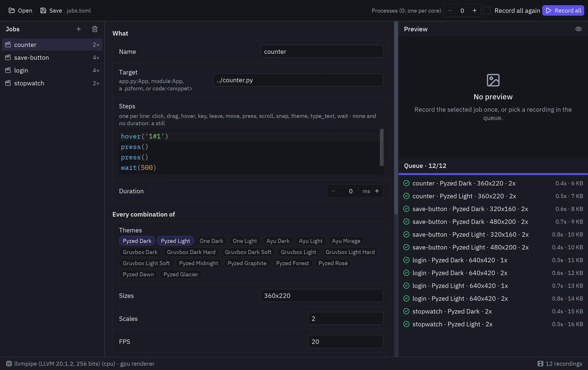Click the check icon of login Pyzed Dark 1x
Viewport: 588px width, 370px height.
tap(406, 260)
